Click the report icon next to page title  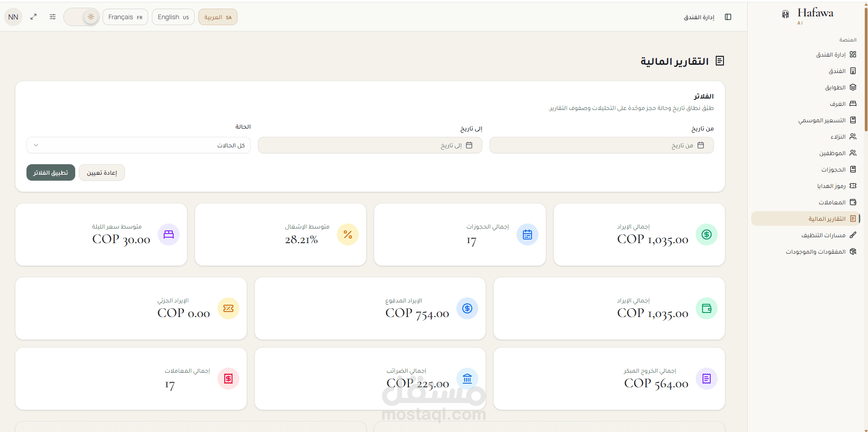click(x=720, y=61)
